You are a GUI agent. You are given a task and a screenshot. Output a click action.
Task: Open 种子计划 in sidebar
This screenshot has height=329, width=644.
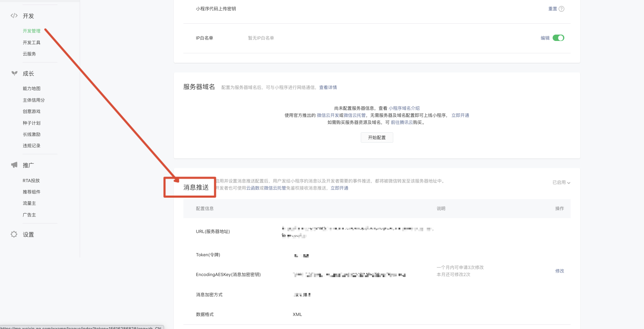click(x=32, y=123)
